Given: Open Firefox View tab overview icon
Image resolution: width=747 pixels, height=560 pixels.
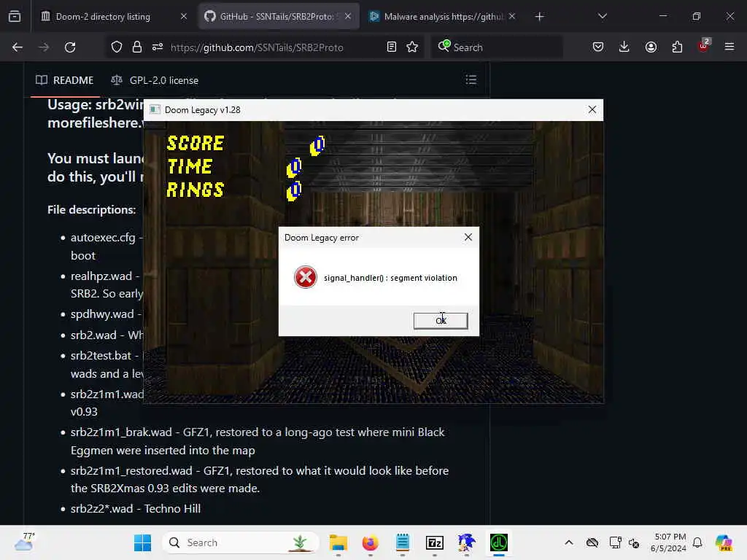Looking at the screenshot, I should pyautogui.click(x=15, y=16).
